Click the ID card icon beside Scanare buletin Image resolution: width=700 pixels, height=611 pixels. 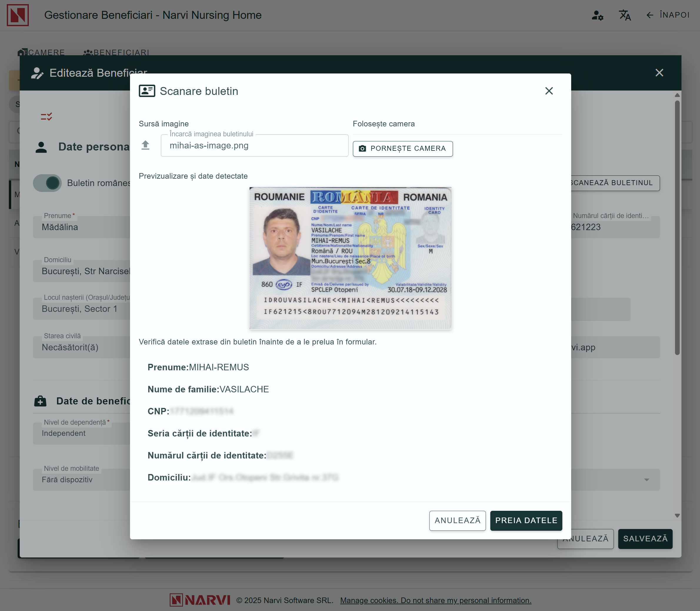tap(147, 91)
